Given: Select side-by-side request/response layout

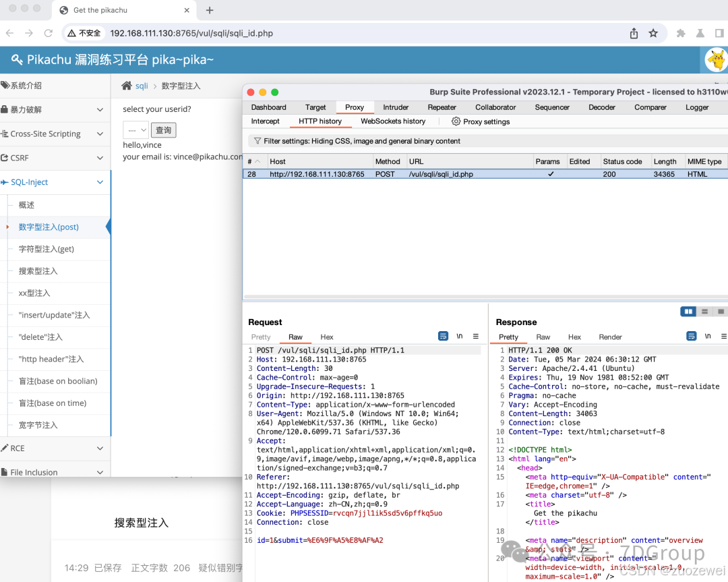Looking at the screenshot, I should pyautogui.click(x=688, y=311).
